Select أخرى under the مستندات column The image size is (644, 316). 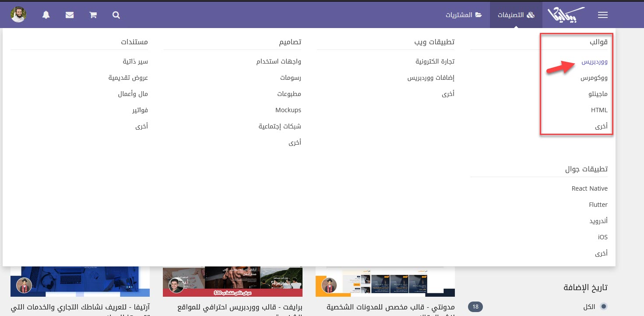[x=141, y=126]
